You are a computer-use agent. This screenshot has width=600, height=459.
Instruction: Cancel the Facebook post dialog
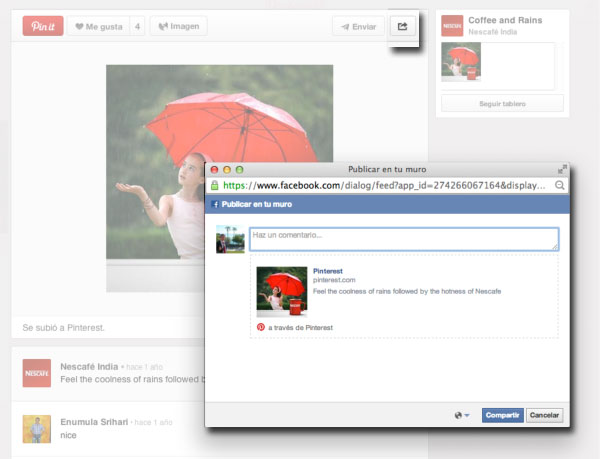click(x=545, y=415)
